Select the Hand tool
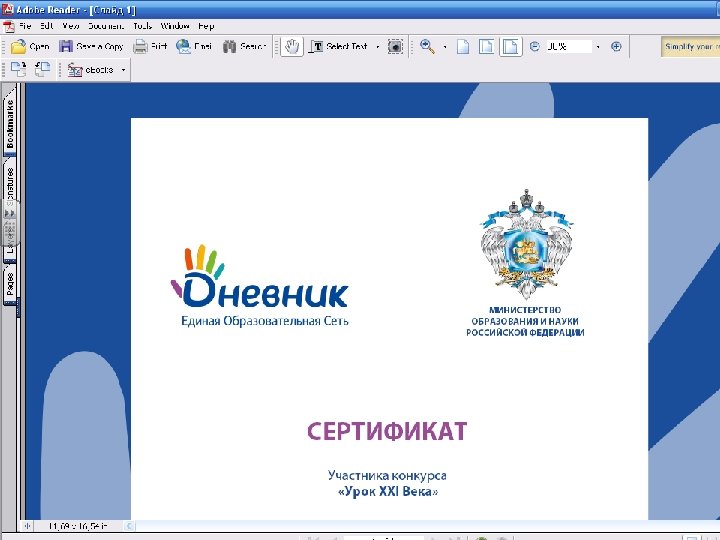This screenshot has height=540, width=720. point(292,46)
